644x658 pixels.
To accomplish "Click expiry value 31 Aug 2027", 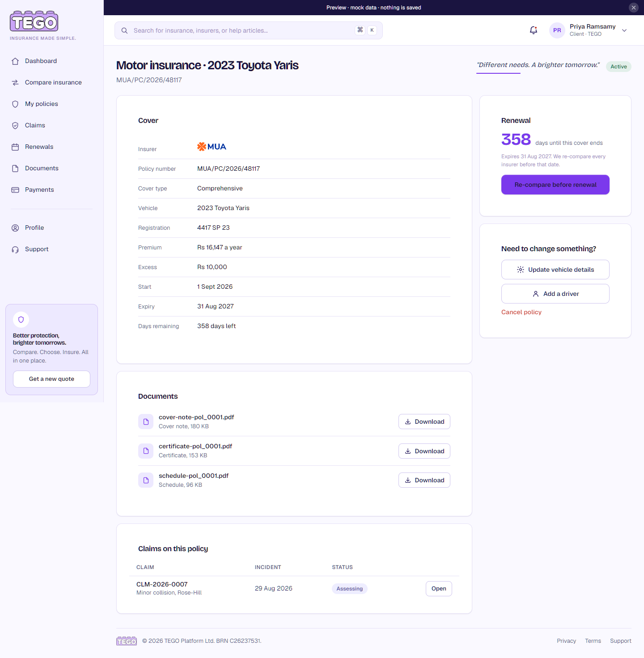I will 216,306.
